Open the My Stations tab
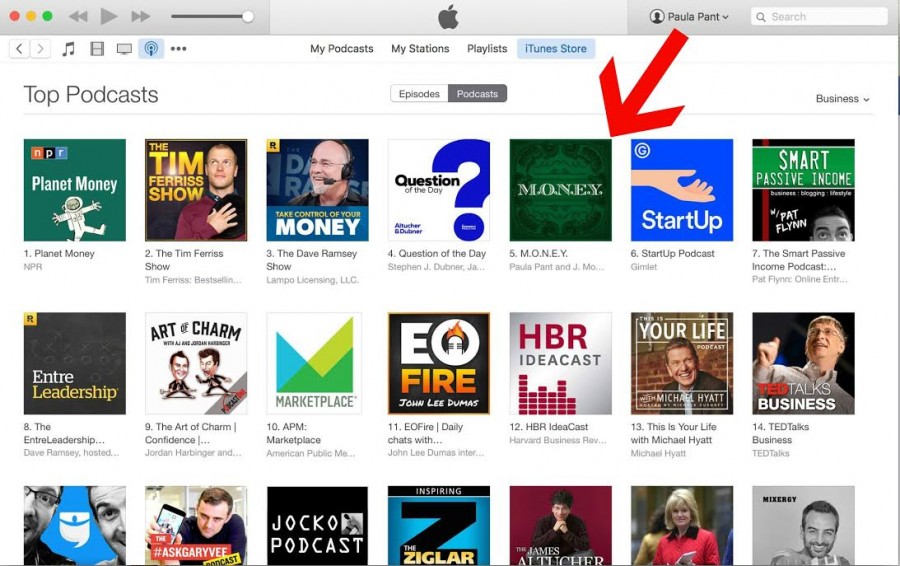Image resolution: width=900 pixels, height=566 pixels. click(x=420, y=49)
